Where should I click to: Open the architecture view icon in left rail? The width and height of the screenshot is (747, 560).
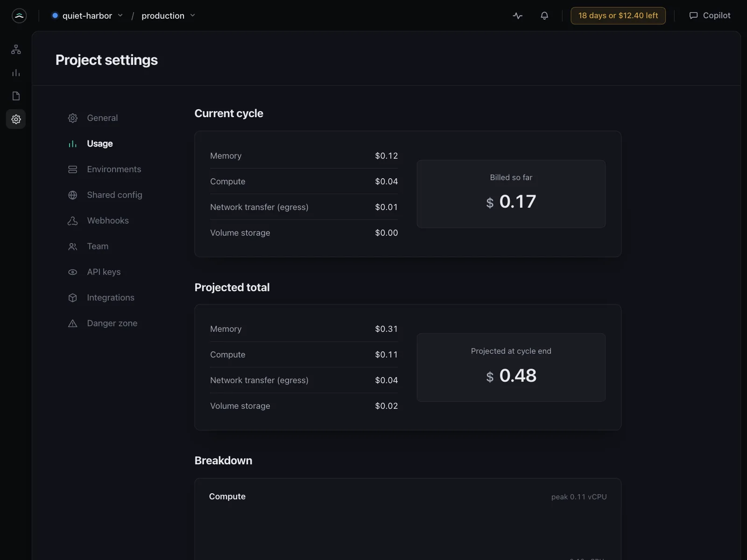[16, 49]
